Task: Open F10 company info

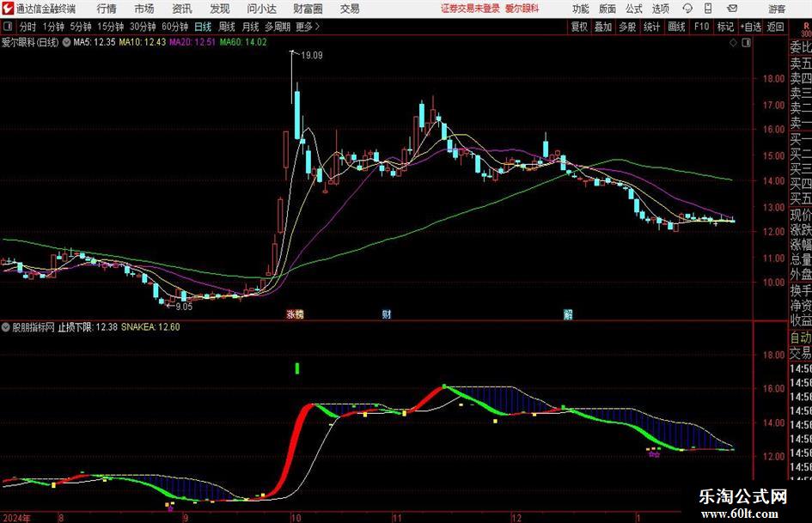Action: coord(701,27)
